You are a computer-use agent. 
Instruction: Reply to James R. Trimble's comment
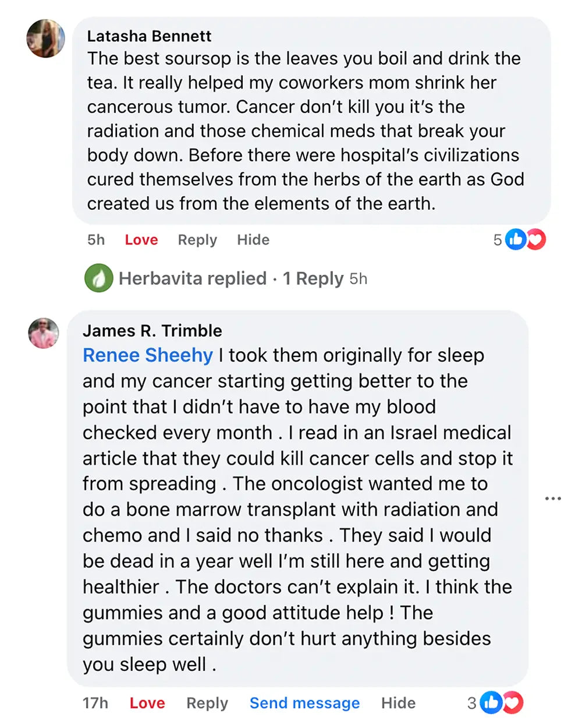[207, 703]
